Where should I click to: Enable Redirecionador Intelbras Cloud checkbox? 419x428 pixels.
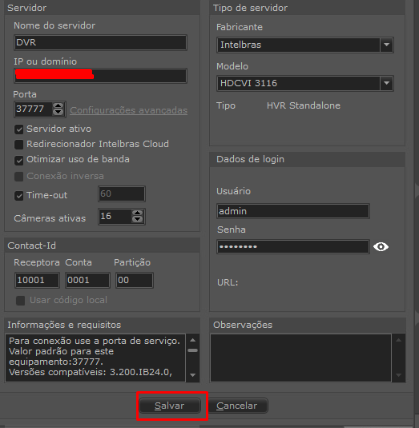19,144
